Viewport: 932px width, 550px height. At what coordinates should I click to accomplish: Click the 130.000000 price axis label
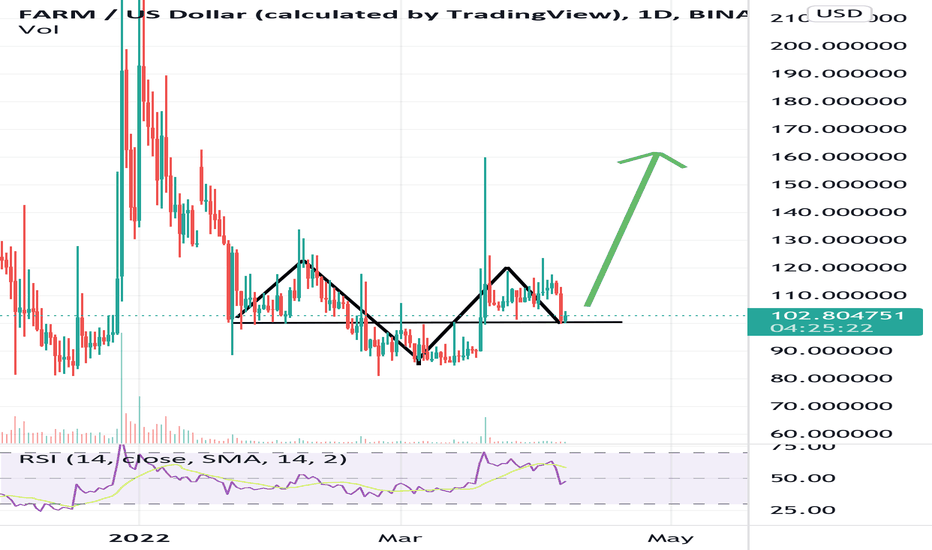coord(838,240)
